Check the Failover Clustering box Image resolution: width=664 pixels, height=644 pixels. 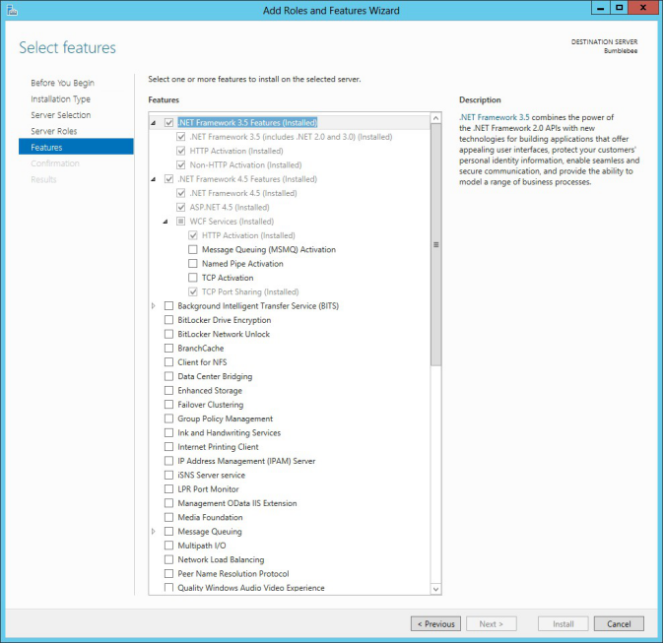169,405
